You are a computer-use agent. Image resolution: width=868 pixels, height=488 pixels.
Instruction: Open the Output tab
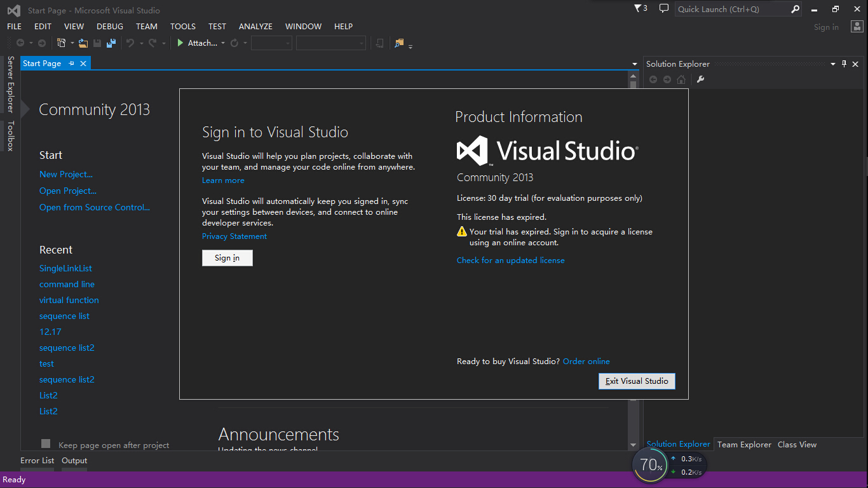[x=74, y=461]
